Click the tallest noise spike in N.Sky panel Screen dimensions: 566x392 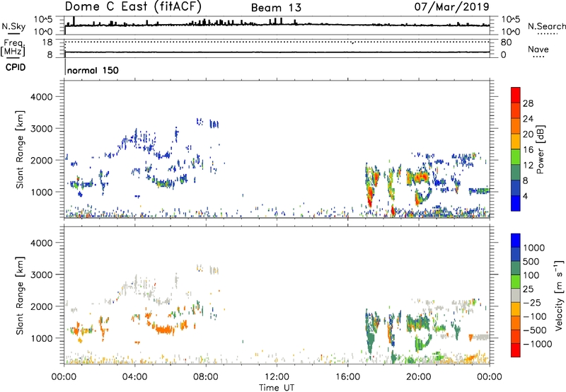pos(74,21)
